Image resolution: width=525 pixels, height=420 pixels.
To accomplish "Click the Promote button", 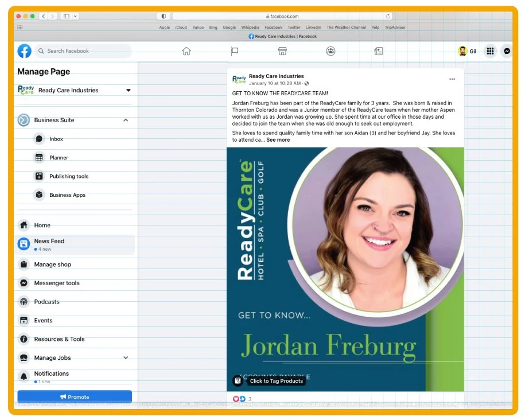I will coord(75,396).
